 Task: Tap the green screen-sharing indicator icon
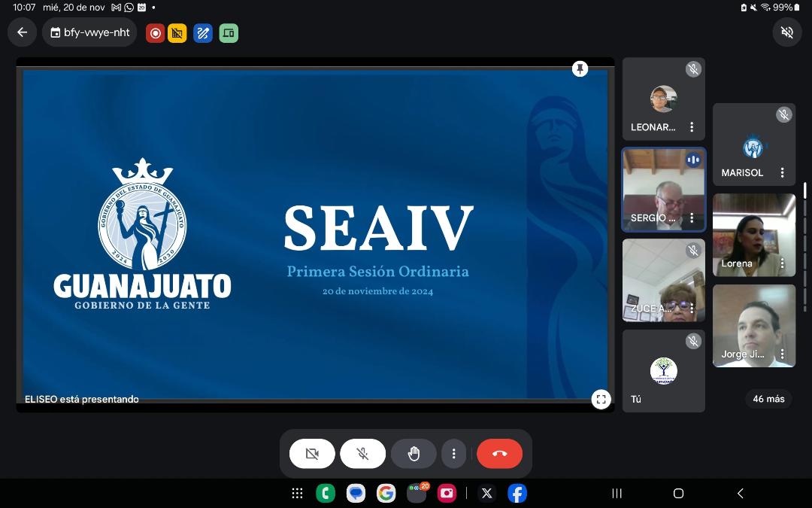[229, 33]
